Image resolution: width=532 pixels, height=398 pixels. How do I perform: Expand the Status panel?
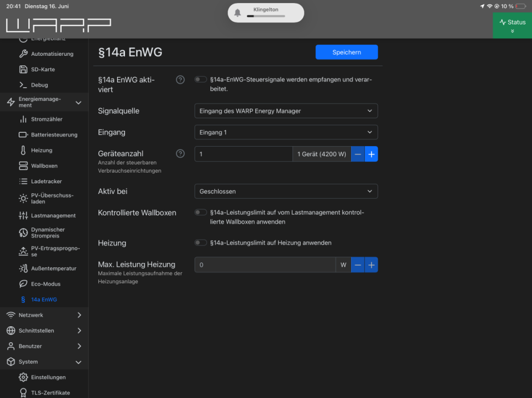[x=512, y=26]
